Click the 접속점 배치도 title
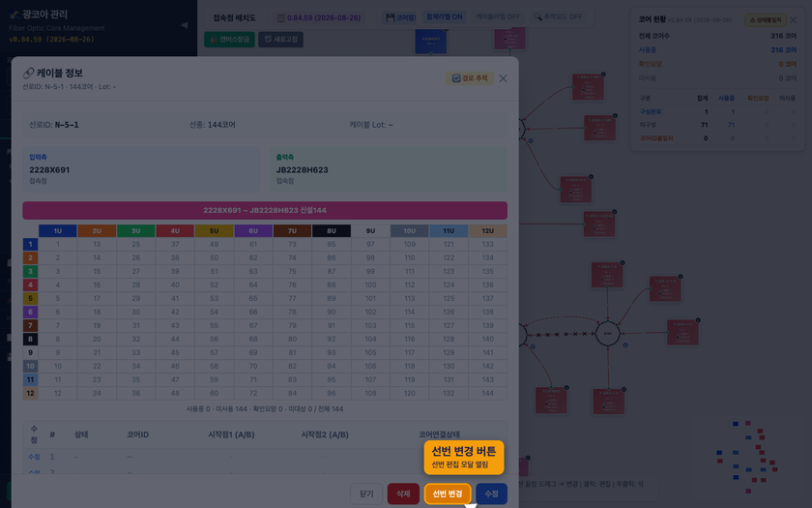This screenshot has width=812, height=508. [235, 17]
